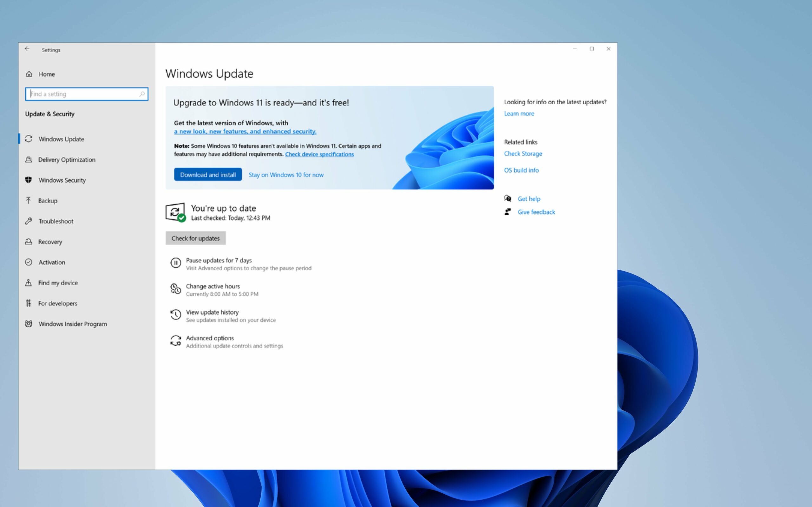This screenshot has width=812, height=507.
Task: Click the back arrow
Action: [x=27, y=49]
